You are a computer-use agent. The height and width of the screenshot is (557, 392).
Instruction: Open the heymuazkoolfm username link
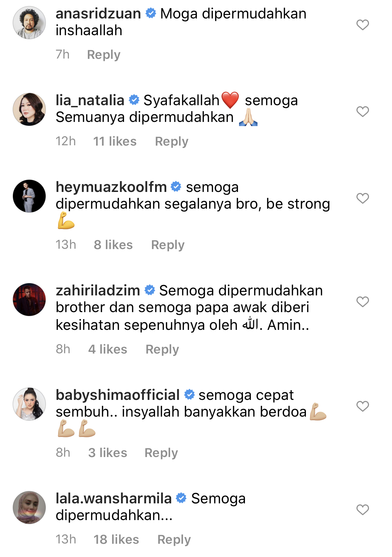(x=111, y=187)
